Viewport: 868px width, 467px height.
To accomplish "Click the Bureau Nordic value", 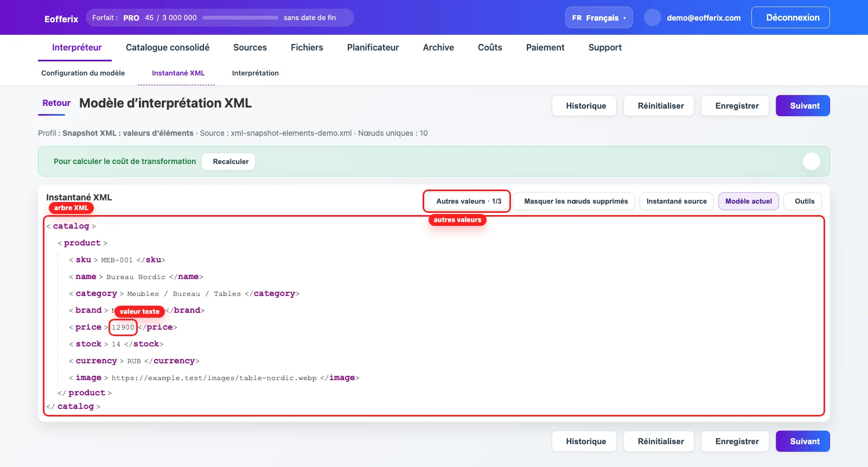I will [136, 277].
